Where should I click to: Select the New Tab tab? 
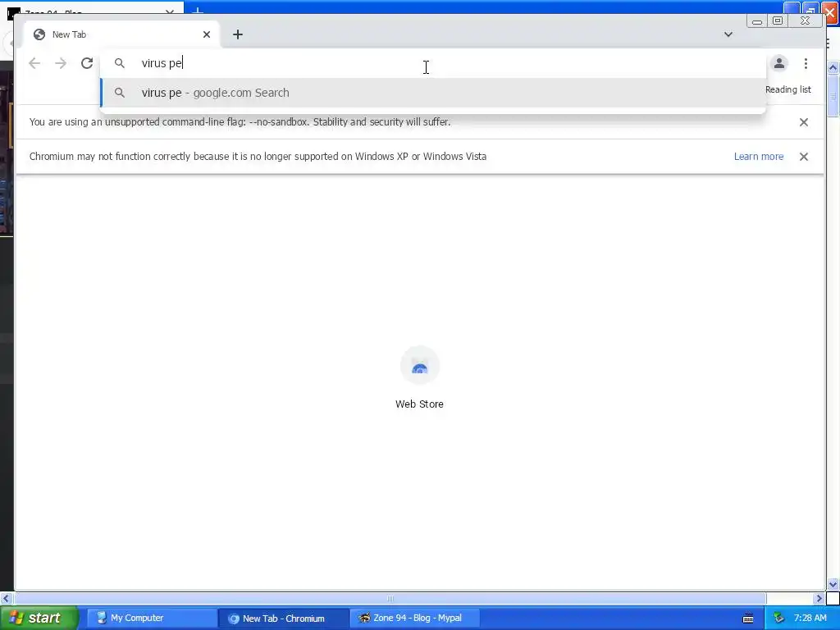(122, 34)
